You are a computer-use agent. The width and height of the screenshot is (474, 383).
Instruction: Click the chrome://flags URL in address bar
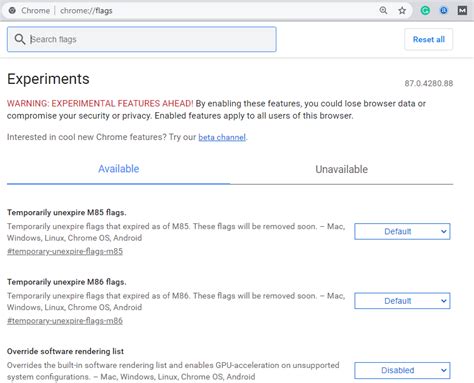[x=86, y=11]
